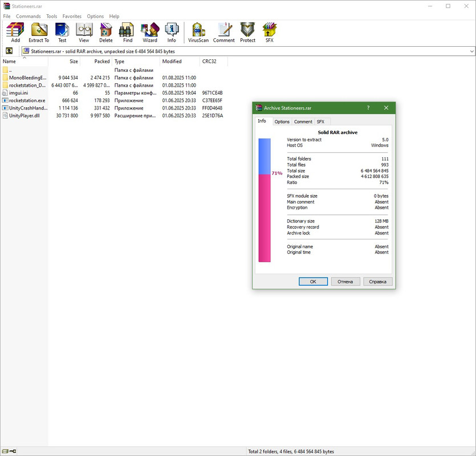Start VirusScan from the toolbar

point(198,32)
